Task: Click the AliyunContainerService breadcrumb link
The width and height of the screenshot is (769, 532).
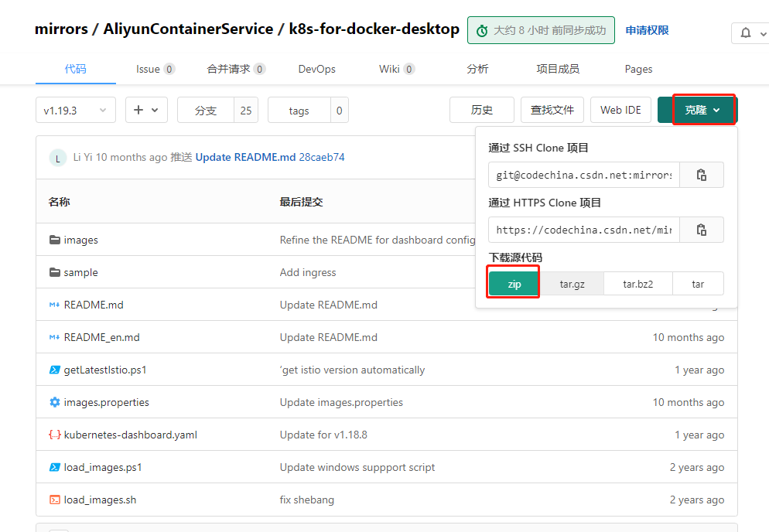Action: 188,29
